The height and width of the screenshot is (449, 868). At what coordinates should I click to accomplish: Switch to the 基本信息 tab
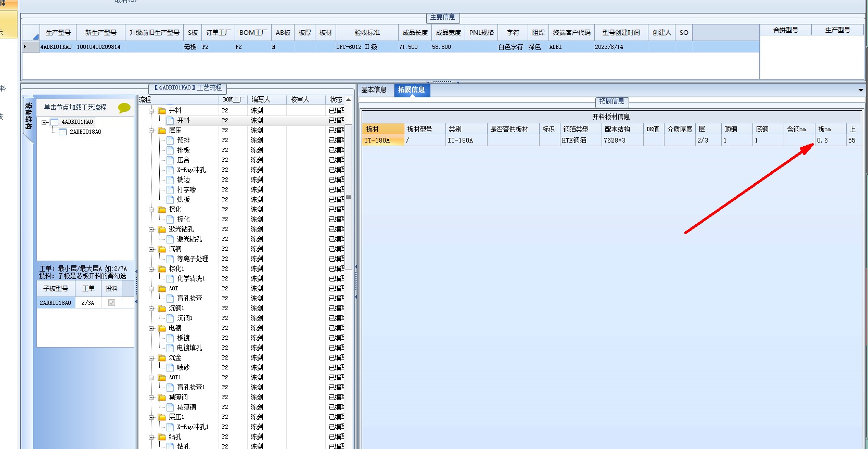click(374, 90)
